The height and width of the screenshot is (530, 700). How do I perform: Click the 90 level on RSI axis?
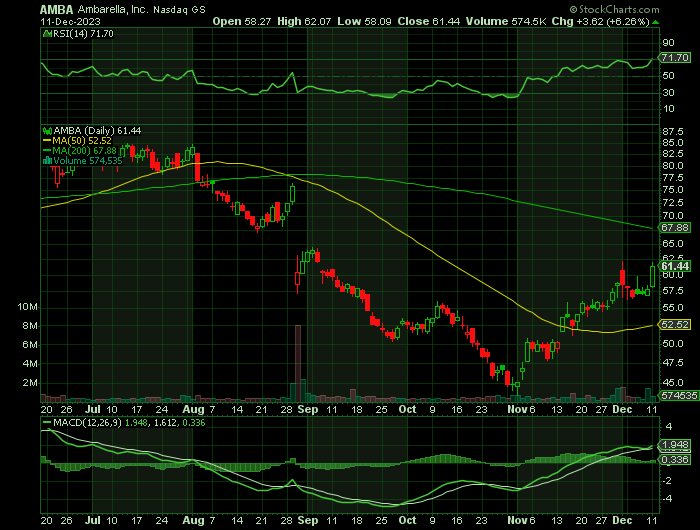click(668, 43)
